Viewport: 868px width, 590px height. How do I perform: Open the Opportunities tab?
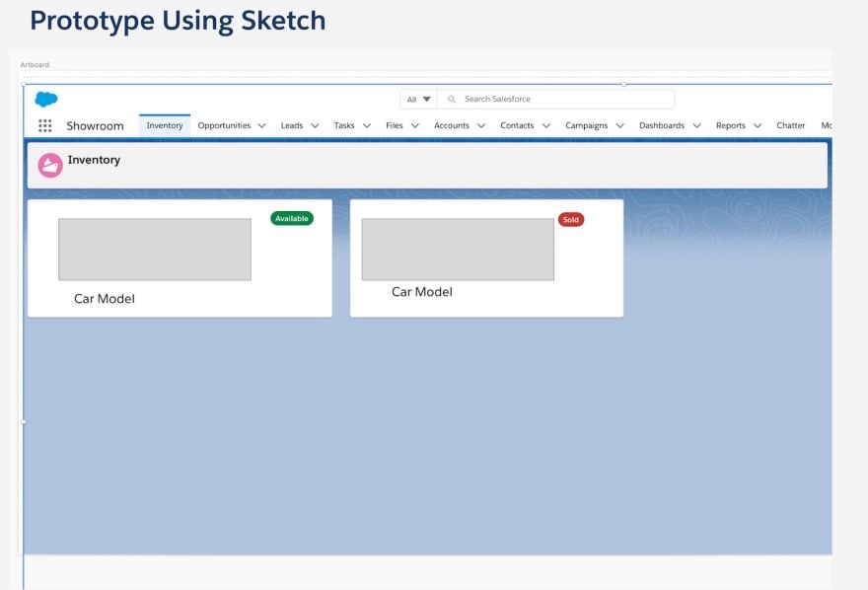(224, 125)
